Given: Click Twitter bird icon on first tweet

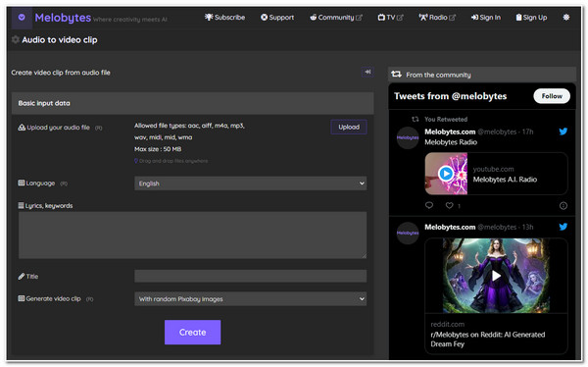Looking at the screenshot, I should tap(563, 131).
